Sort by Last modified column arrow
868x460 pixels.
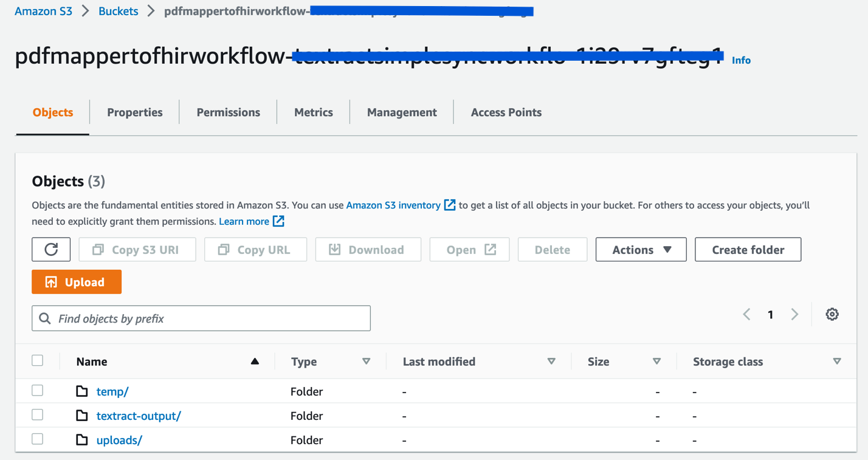551,362
